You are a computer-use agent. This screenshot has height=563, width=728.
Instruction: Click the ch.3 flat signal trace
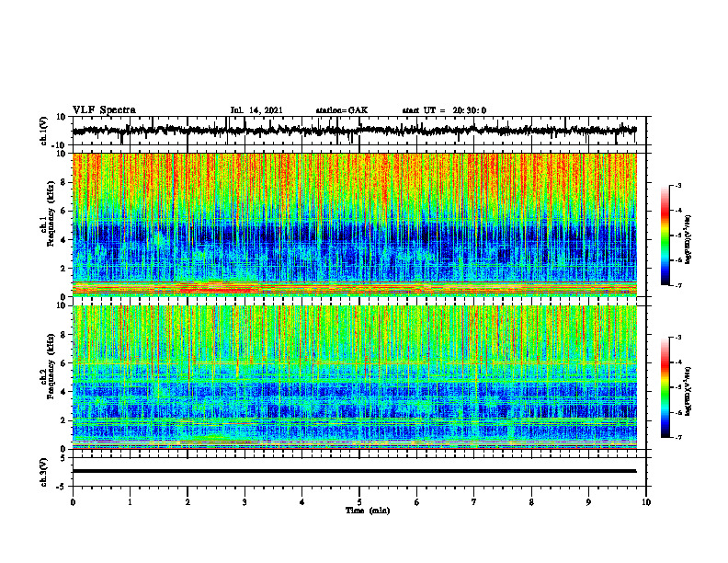pyautogui.click(x=355, y=471)
